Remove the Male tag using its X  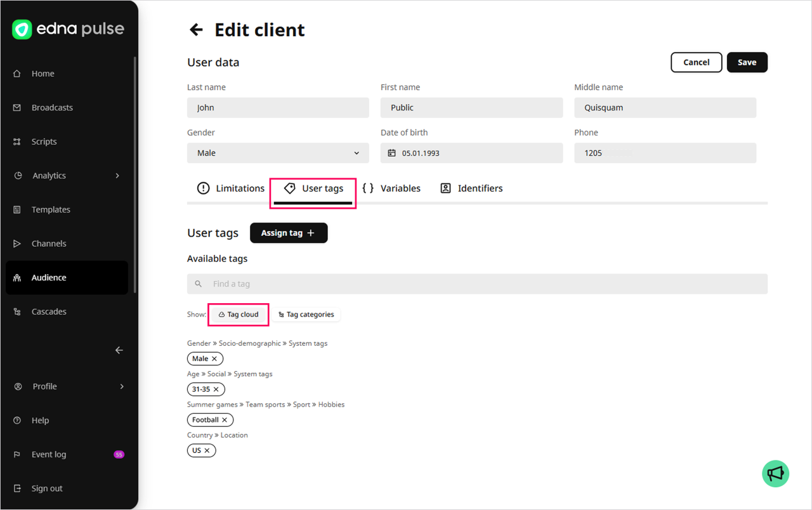pos(214,359)
